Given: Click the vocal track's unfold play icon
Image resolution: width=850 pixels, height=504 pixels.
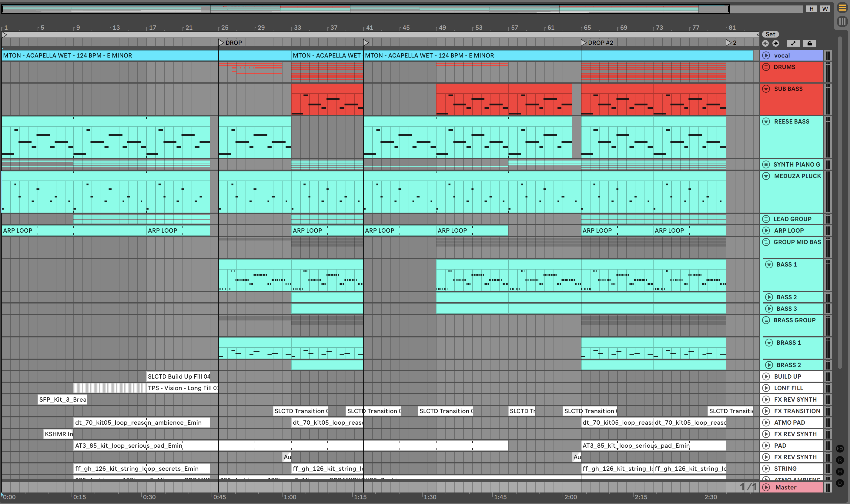Looking at the screenshot, I should pyautogui.click(x=766, y=55).
